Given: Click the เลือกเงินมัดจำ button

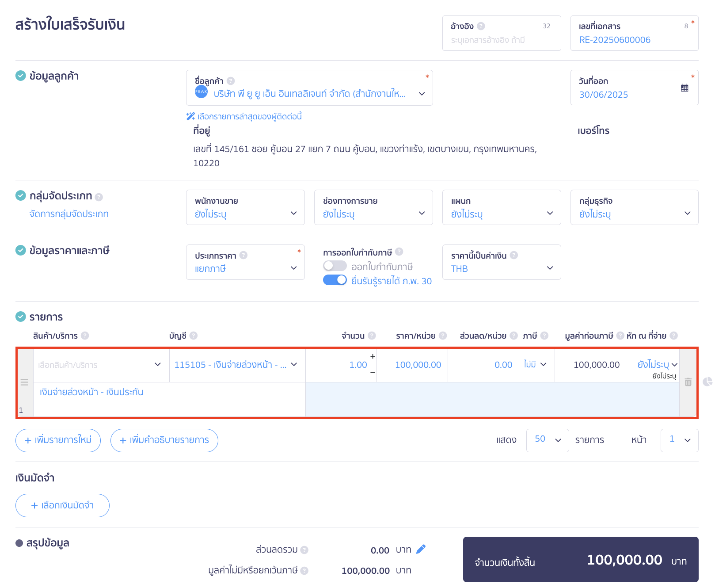Looking at the screenshot, I should (x=62, y=505).
